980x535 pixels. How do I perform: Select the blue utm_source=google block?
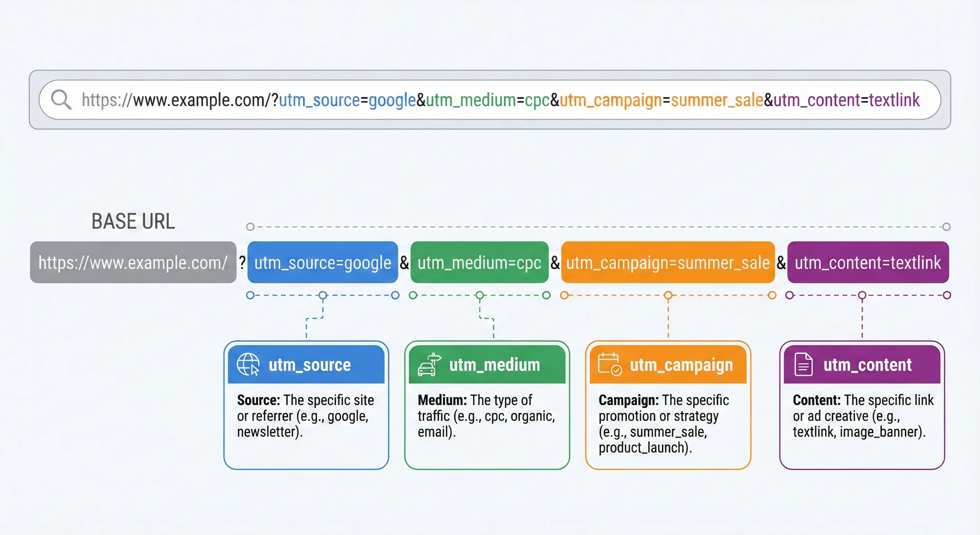tap(323, 262)
